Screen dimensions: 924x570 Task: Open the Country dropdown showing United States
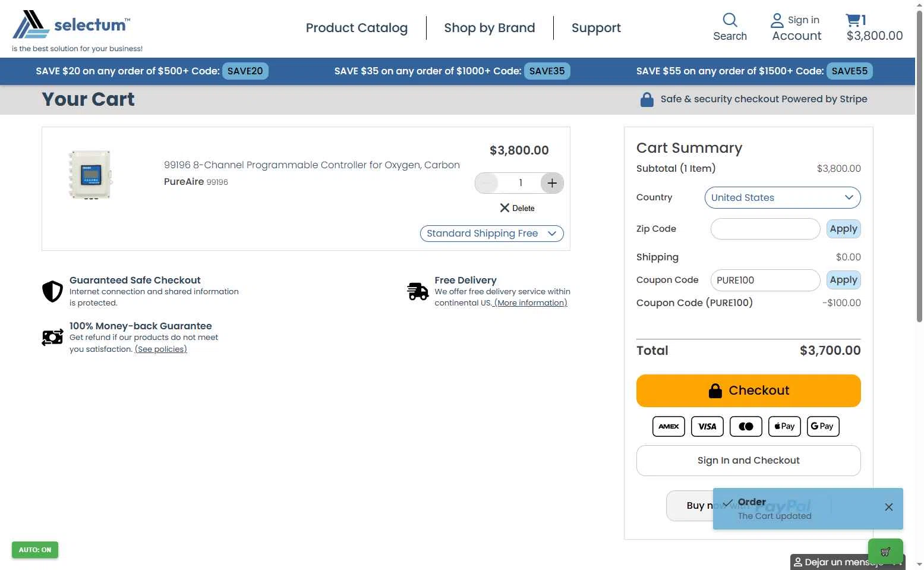pos(783,198)
